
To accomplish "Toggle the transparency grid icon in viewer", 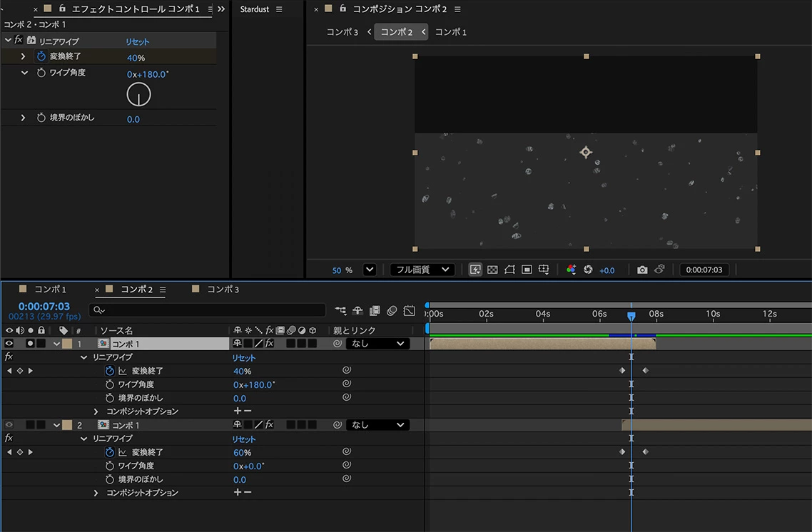I will tap(492, 270).
